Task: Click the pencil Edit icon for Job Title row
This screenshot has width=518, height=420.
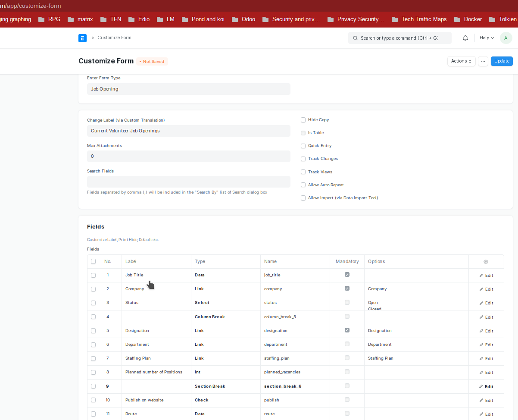Action: [x=481, y=276]
